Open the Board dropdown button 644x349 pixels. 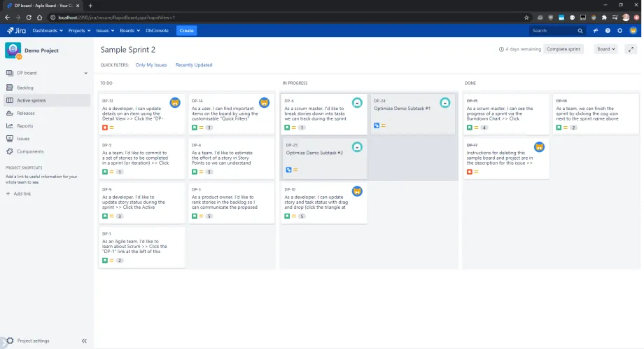pyautogui.click(x=605, y=49)
